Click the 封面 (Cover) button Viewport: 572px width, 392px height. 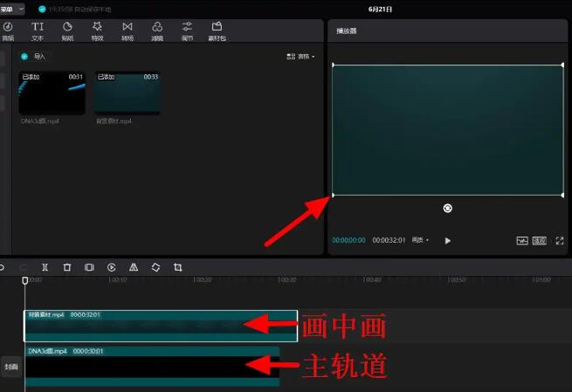tap(10, 367)
